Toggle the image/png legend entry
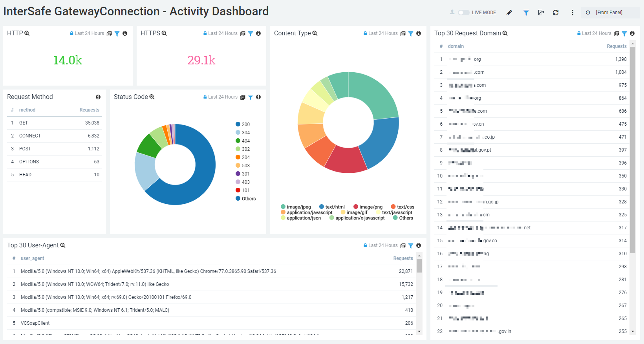Image resolution: width=644 pixels, height=344 pixels. pyautogui.click(x=368, y=207)
